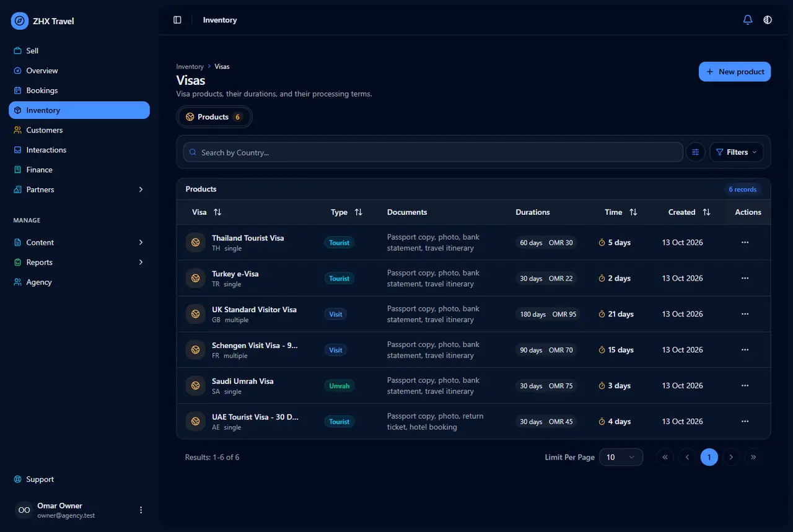
Task: Toggle the dark/light theme
Action: pyautogui.click(x=768, y=20)
